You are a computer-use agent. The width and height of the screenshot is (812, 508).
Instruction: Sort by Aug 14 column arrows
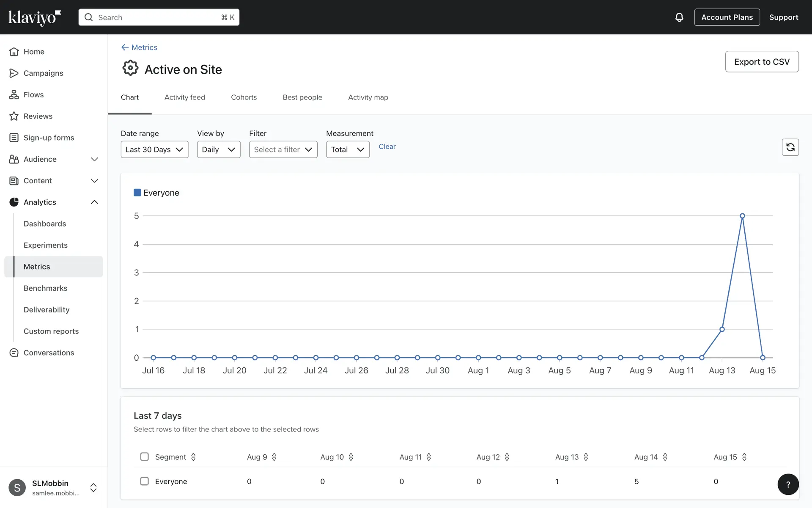pos(665,457)
